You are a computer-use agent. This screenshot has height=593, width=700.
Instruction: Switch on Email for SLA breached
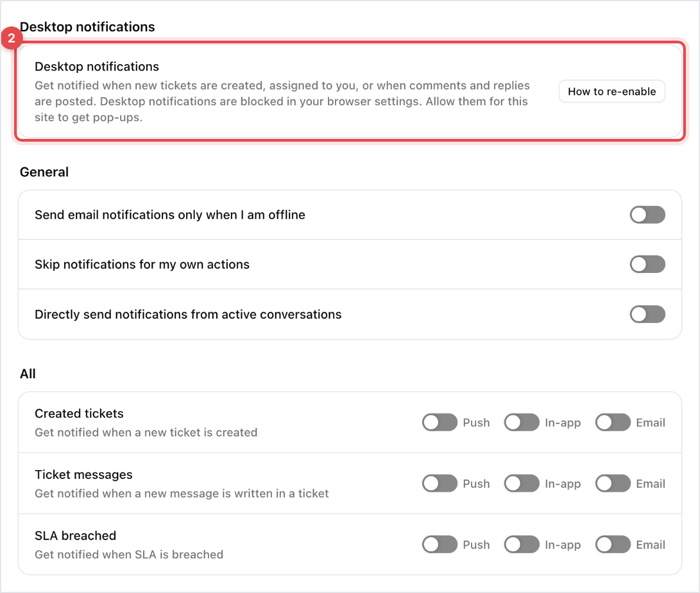pyautogui.click(x=613, y=544)
